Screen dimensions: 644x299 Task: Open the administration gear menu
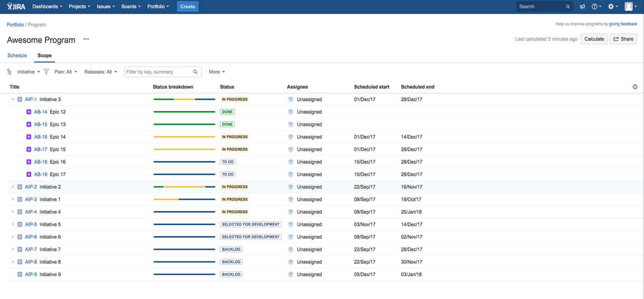(x=612, y=6)
